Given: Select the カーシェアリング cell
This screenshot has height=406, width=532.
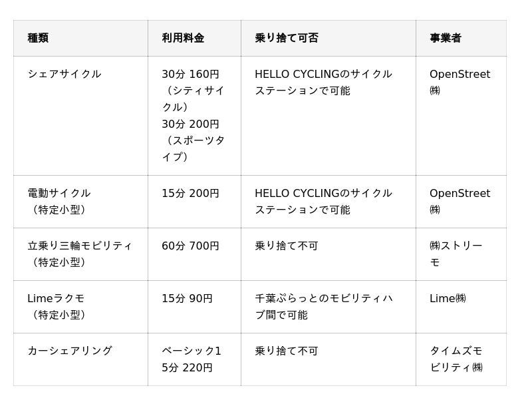Looking at the screenshot, I should [x=70, y=351].
